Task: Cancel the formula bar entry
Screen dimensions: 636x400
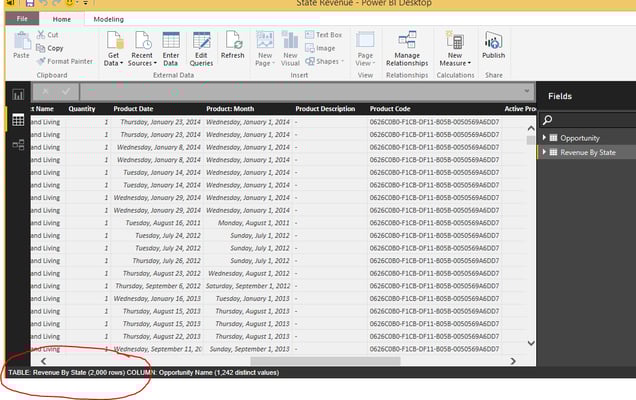Action: pyautogui.click(x=45, y=92)
